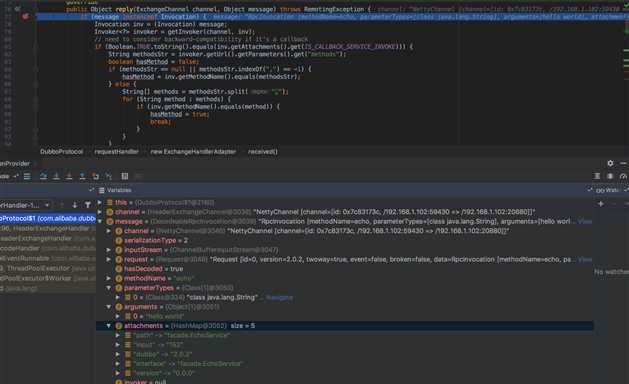
Task: Click the Watches panel glasses icon
Action: [600, 190]
